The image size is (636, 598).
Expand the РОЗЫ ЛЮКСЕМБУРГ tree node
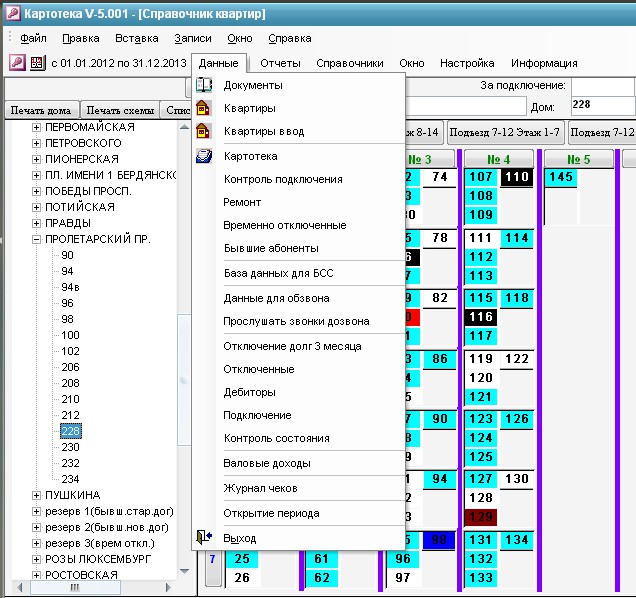[37, 559]
